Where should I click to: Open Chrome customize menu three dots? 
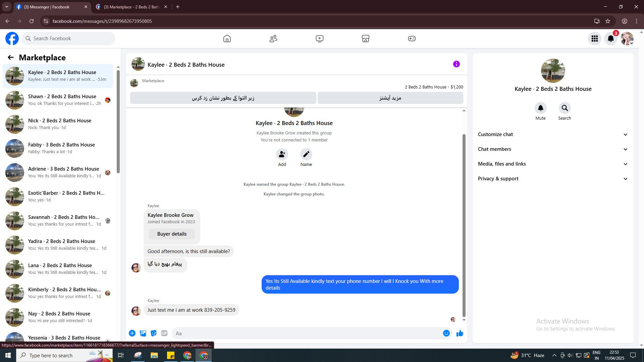coord(637,21)
